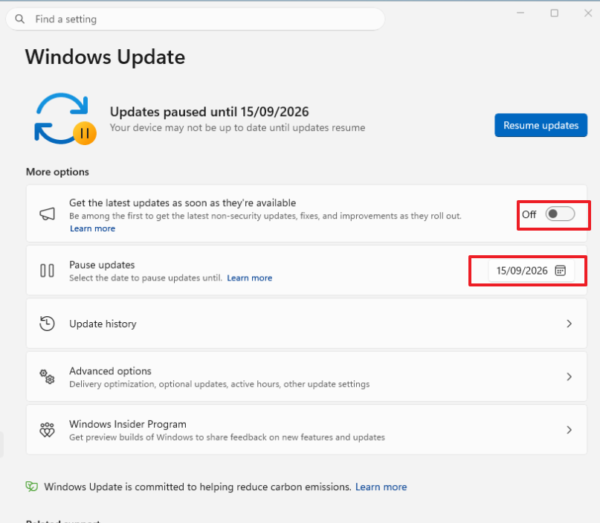Click 'Get preview builds of Windows' description
The height and width of the screenshot is (523, 600).
point(227,437)
